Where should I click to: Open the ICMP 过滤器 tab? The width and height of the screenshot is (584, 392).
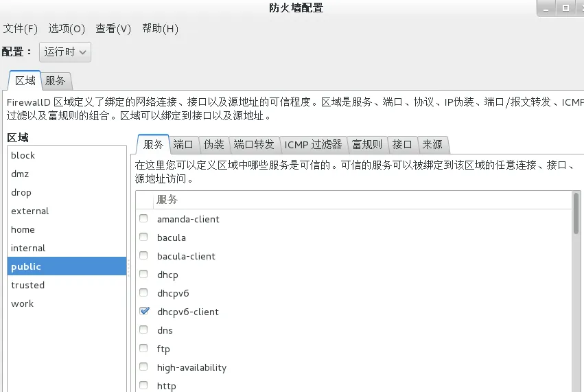[x=313, y=144]
